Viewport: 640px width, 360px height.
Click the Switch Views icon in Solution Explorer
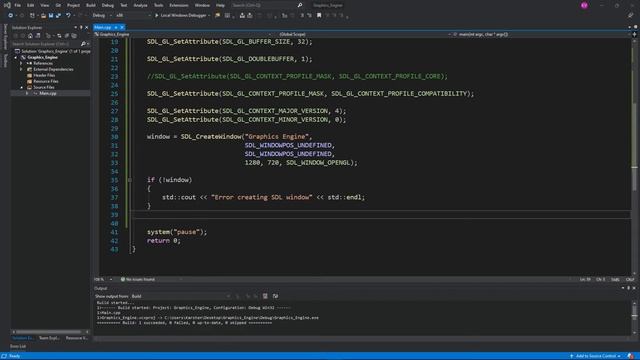click(38, 36)
